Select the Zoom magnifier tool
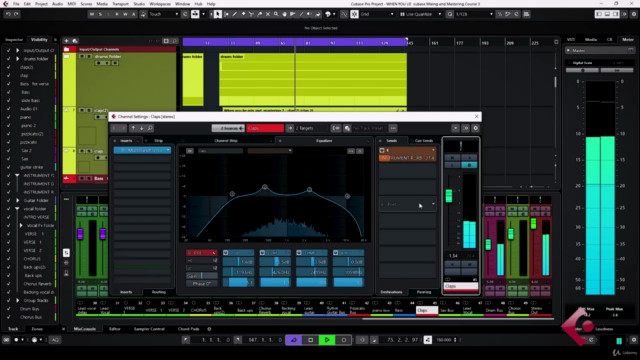 [276, 14]
